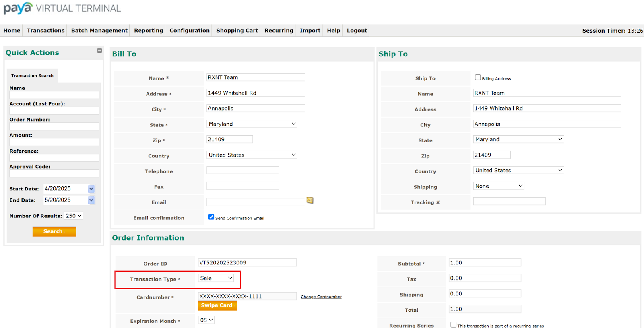
Task: Click the email address book icon
Action: pyautogui.click(x=310, y=200)
